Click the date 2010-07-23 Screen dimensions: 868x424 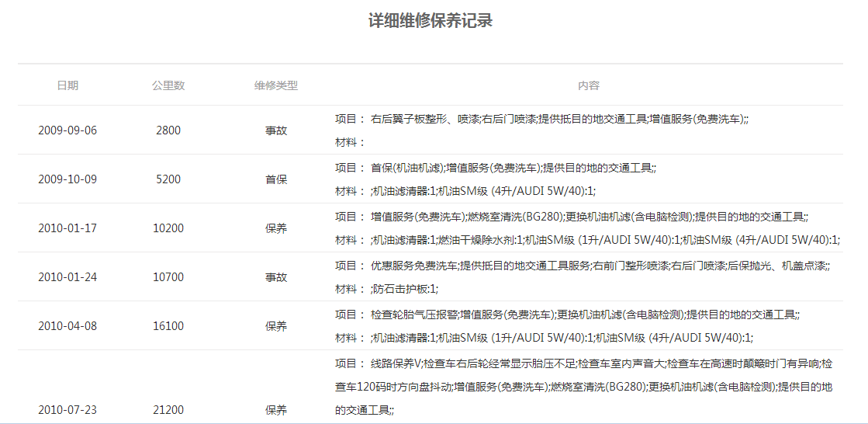[67, 409]
